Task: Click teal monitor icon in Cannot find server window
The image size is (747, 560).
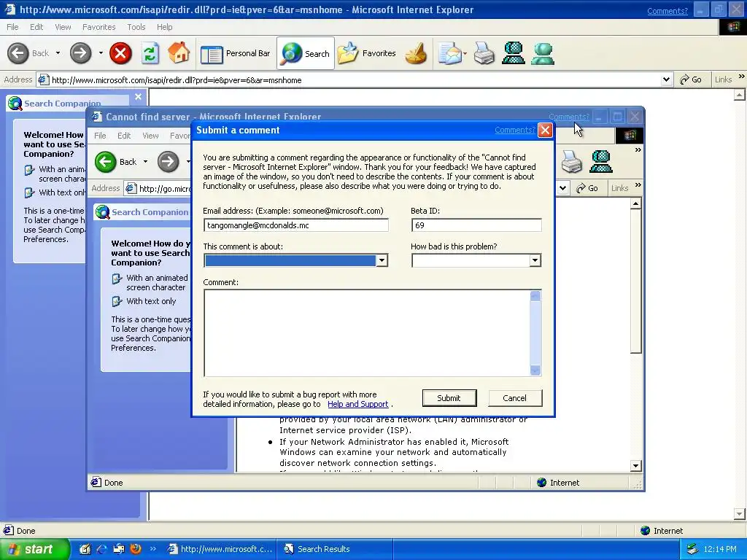Action: coord(601,161)
